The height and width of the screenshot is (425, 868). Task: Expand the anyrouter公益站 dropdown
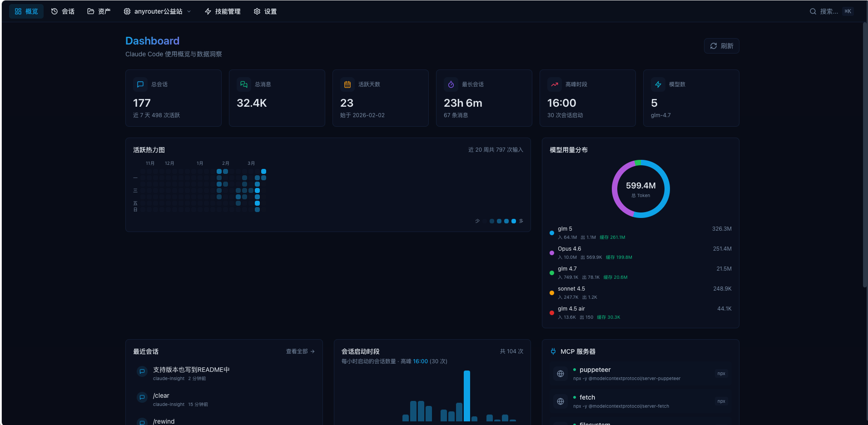pos(189,11)
